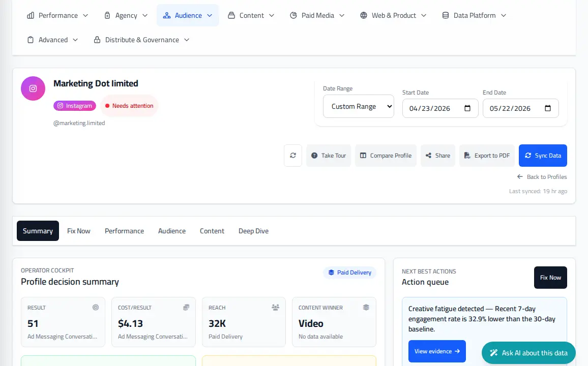
Task: Click the Last synced: 19 hr ago text
Action: pyautogui.click(x=538, y=191)
